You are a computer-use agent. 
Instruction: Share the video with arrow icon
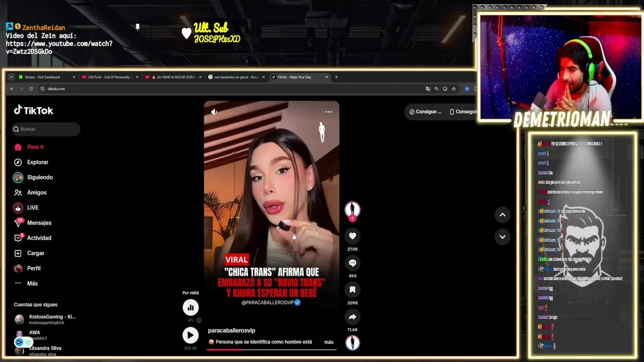[352, 317]
